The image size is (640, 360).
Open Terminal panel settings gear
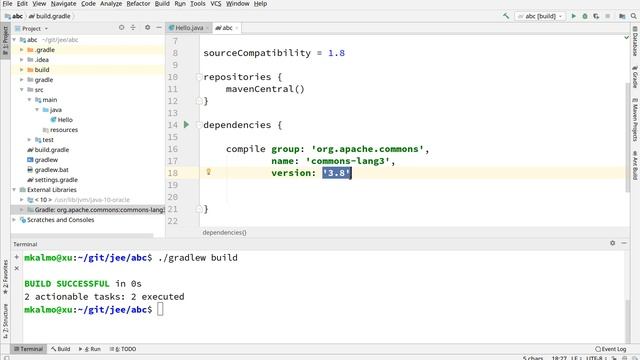pyautogui.click(x=613, y=243)
